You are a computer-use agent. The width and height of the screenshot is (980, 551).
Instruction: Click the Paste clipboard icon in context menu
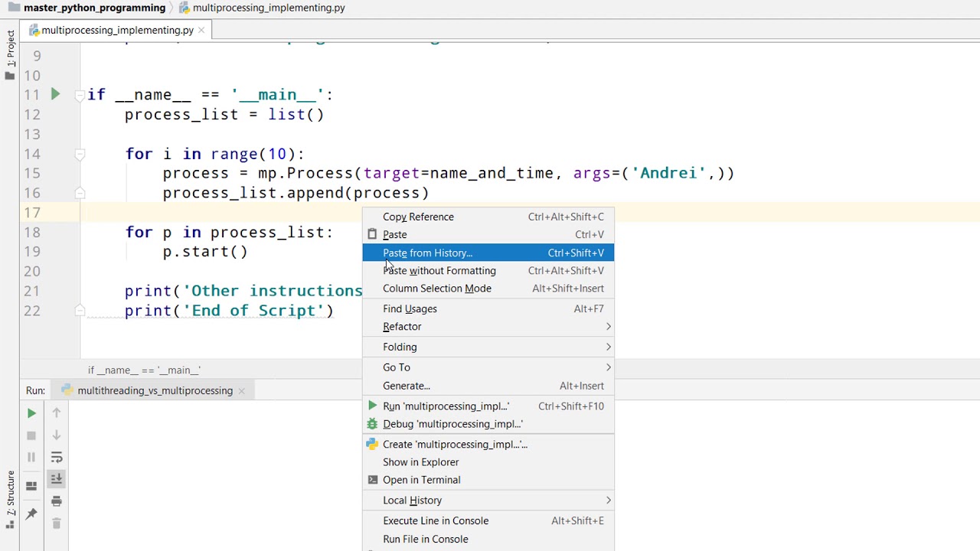pyautogui.click(x=372, y=234)
